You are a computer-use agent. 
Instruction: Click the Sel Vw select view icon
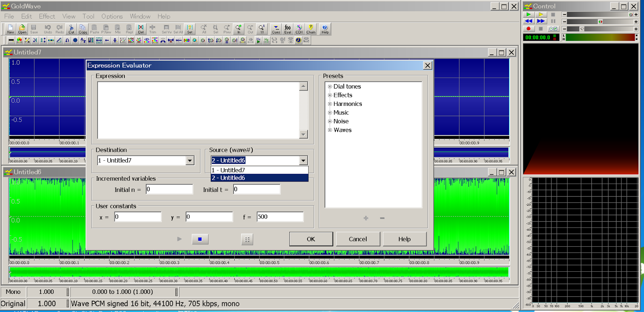click(166, 29)
